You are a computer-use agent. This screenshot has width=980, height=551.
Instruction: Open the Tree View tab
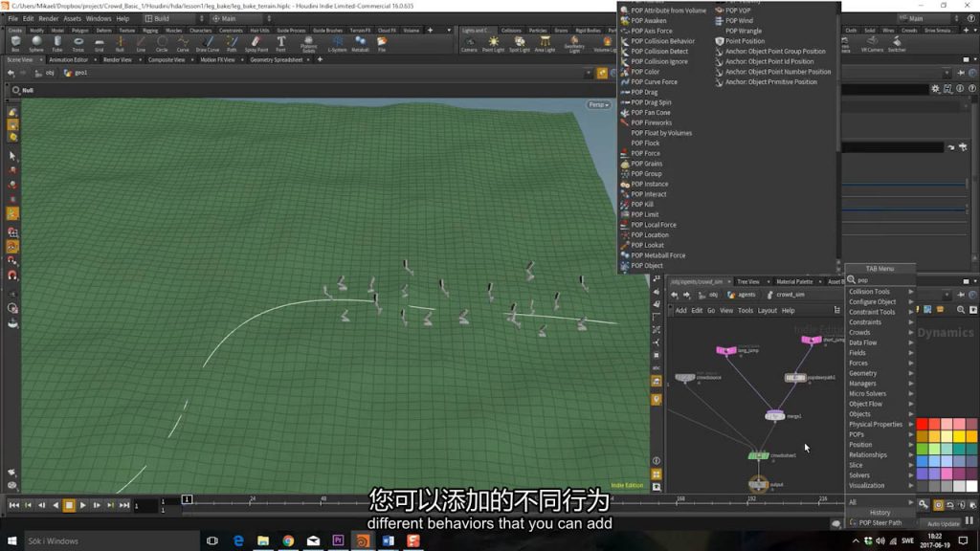tap(748, 282)
